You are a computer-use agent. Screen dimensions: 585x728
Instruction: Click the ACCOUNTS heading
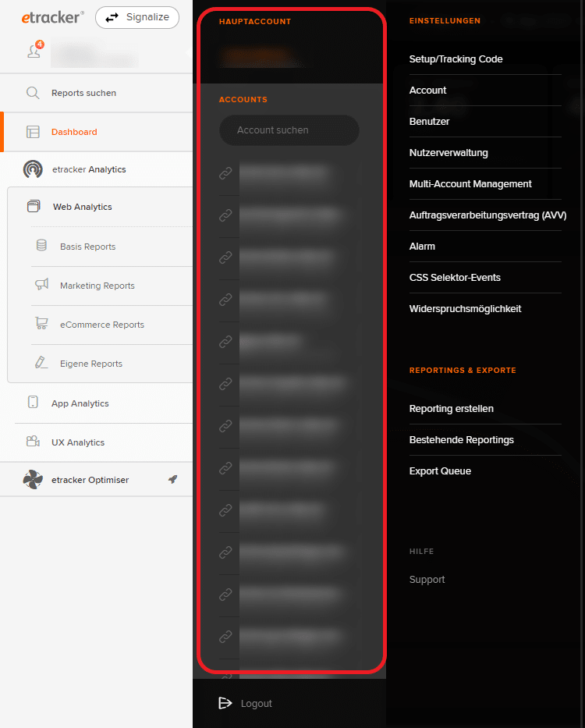243,99
